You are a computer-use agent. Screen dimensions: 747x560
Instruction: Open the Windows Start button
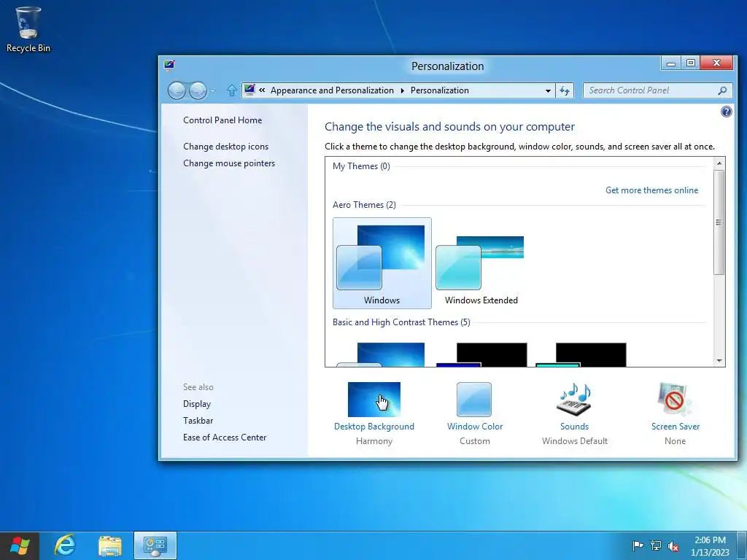pos(19,545)
